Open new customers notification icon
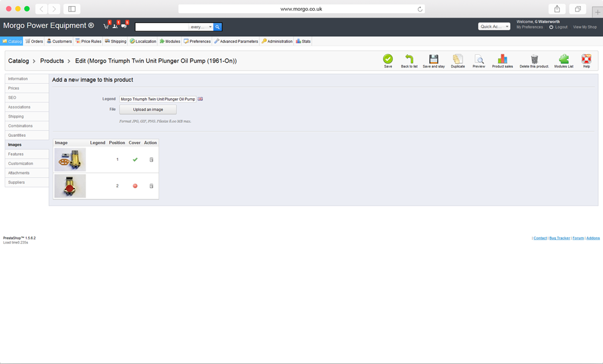This screenshot has width=603, height=364. [x=115, y=26]
